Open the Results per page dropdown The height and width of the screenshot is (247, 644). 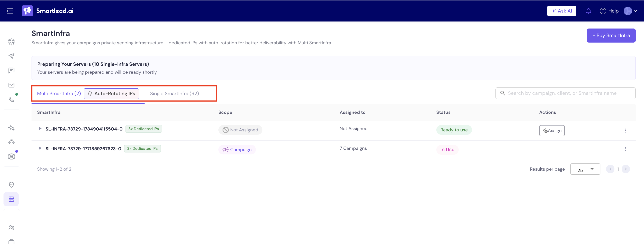[x=585, y=169]
